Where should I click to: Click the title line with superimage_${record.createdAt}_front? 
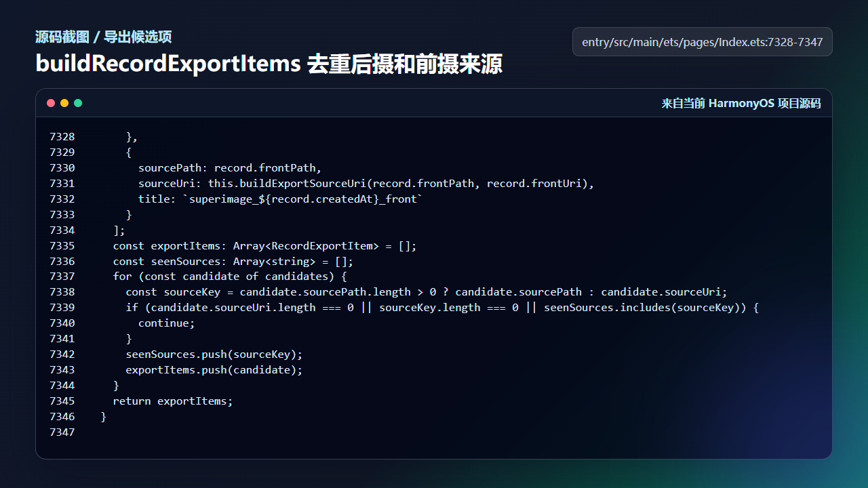tap(281, 199)
